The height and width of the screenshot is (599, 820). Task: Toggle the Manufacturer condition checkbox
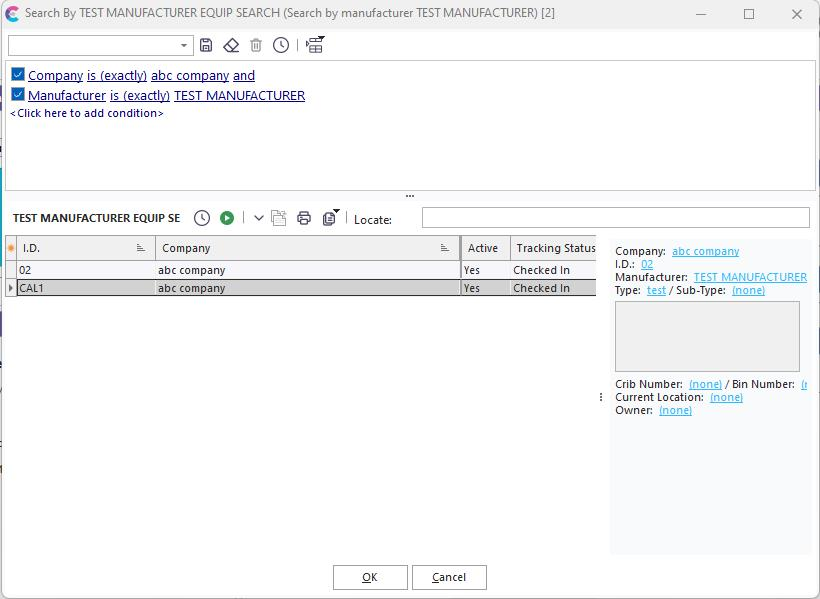click(18, 95)
